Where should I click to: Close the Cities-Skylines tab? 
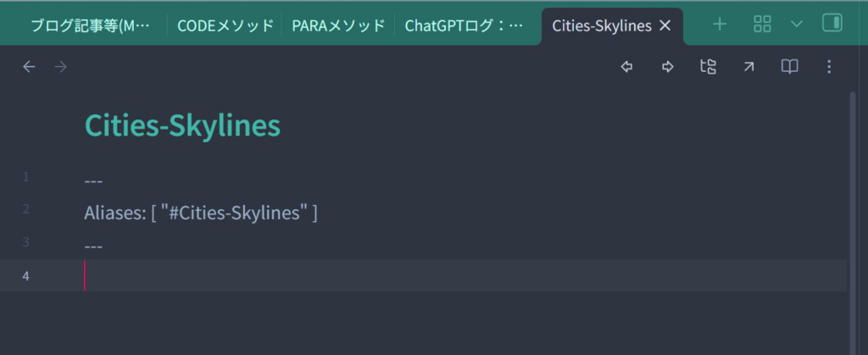coord(665,25)
